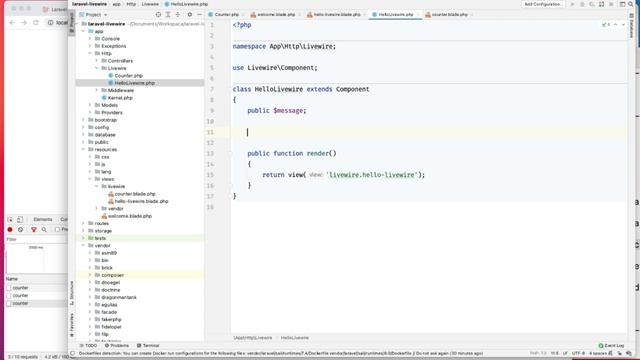Open the Favorites side tool window

72,325
